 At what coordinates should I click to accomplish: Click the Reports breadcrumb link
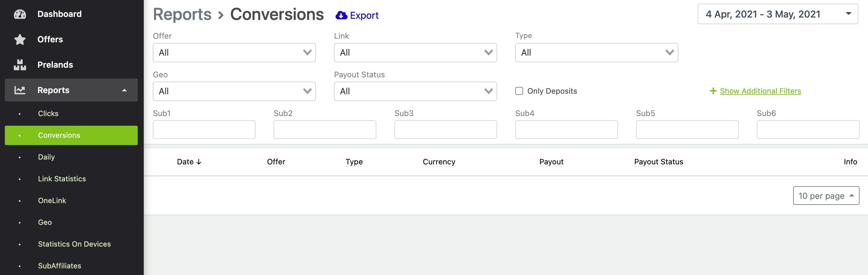pos(182,15)
